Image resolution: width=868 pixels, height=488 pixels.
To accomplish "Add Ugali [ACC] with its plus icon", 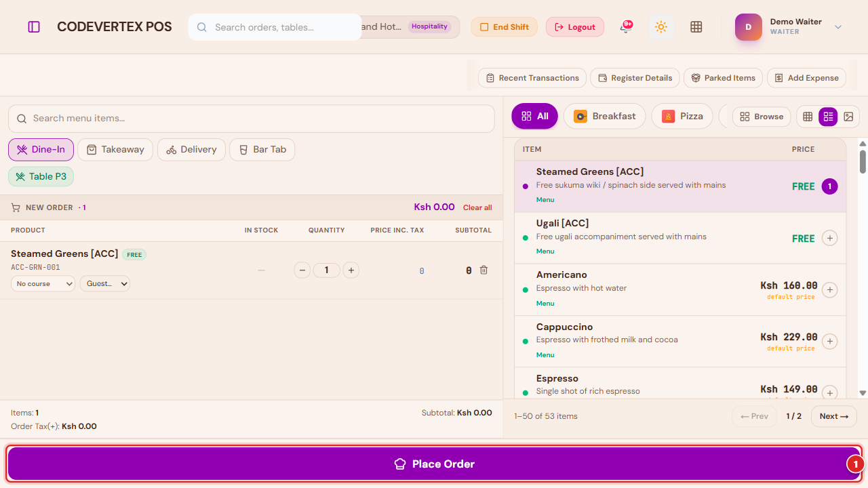I will click(829, 238).
